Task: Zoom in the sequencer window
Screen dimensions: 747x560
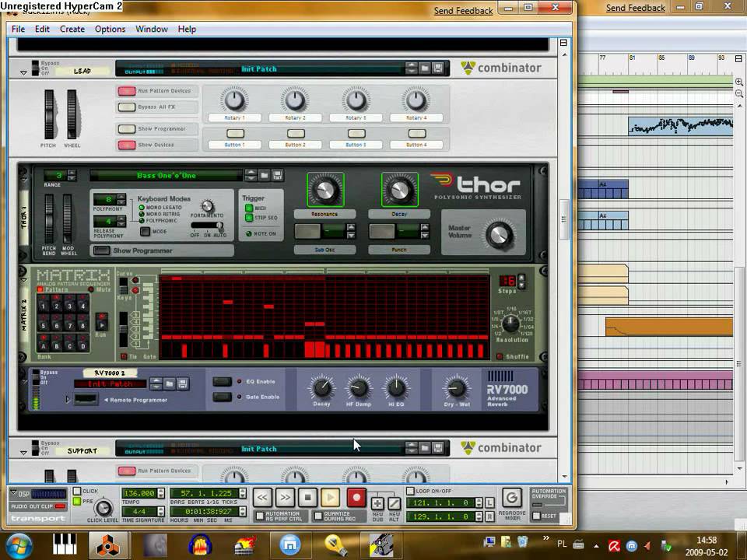Action: click(739, 82)
